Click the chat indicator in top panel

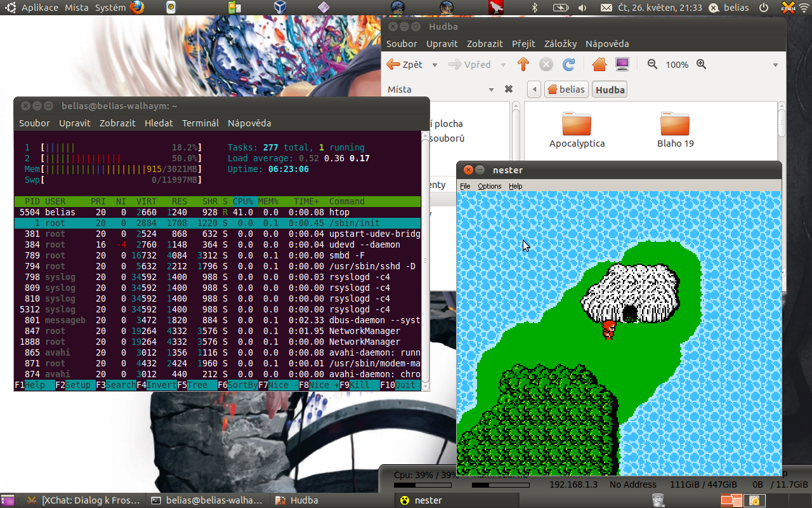[789, 8]
